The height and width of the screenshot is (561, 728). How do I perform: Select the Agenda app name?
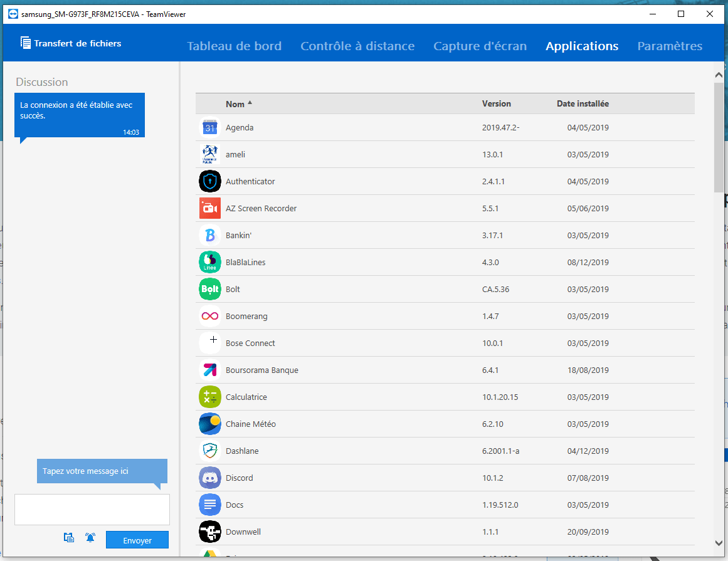240,128
